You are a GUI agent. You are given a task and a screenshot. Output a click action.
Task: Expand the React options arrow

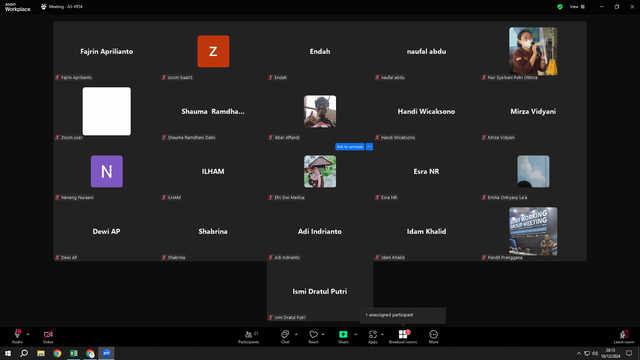[x=323, y=334]
